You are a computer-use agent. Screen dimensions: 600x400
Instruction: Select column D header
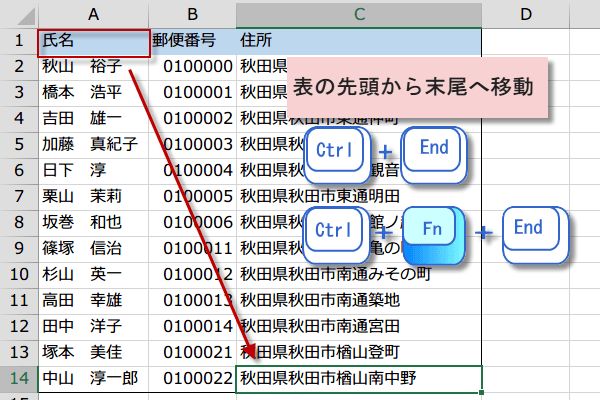525,14
